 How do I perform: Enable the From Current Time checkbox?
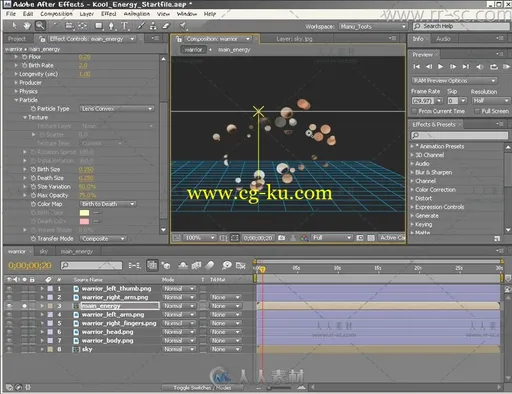[x=415, y=111]
